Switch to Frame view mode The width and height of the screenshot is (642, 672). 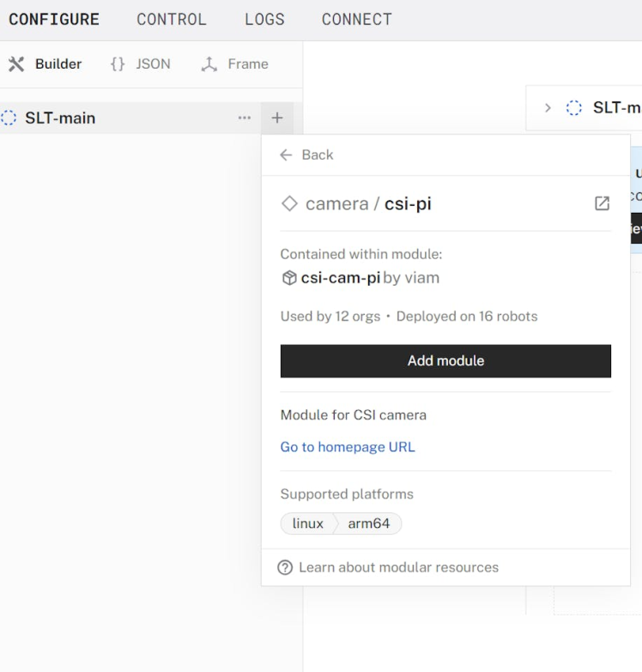point(234,64)
